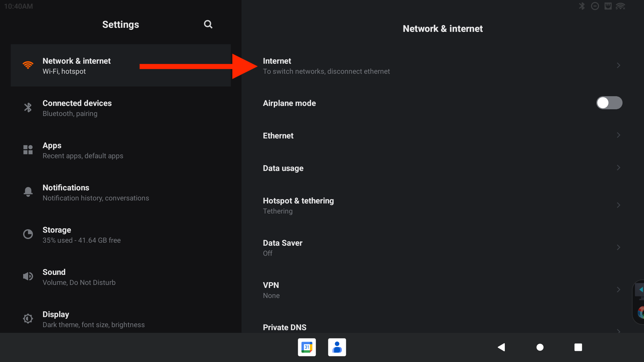Open the VPN settings entry
Image resolution: width=644 pixels, height=362 pixels.
[271, 290]
